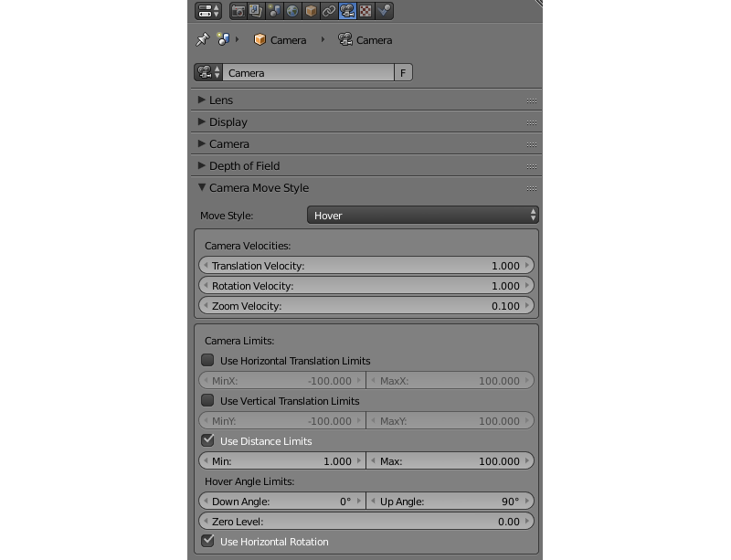Click the Hover Angle Limits label
731x560 pixels.
coord(249,481)
